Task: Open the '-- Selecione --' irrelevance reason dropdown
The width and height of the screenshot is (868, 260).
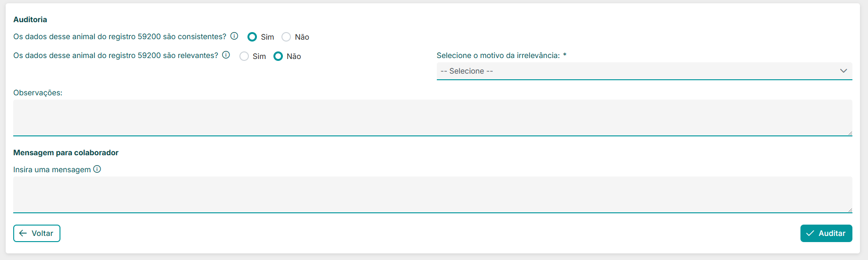Action: point(638,71)
